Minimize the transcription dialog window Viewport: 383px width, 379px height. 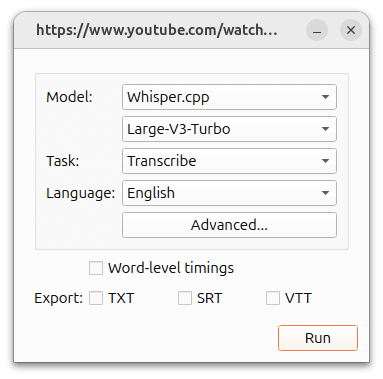pos(317,30)
